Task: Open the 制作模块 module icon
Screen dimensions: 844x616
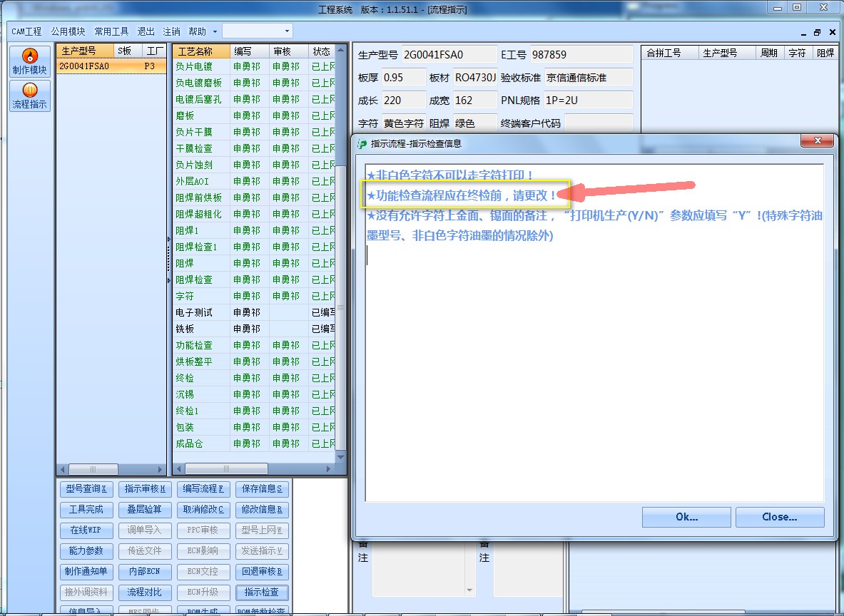Action: 30,61
